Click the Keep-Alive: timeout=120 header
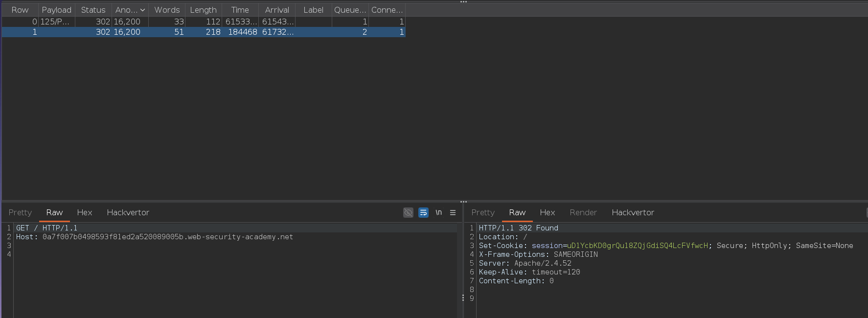 tap(529, 272)
